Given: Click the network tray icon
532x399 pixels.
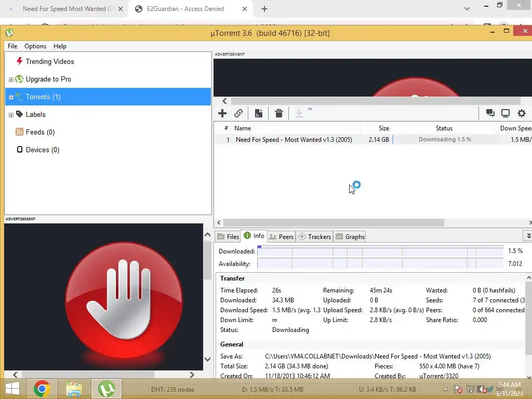Looking at the screenshot, I should 470,389.
